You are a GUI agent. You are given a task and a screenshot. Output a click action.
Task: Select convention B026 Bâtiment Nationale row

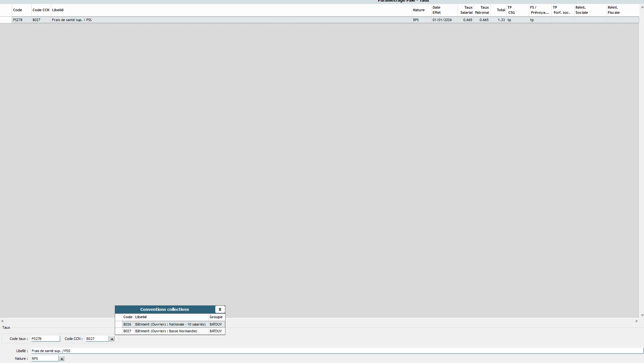point(170,324)
